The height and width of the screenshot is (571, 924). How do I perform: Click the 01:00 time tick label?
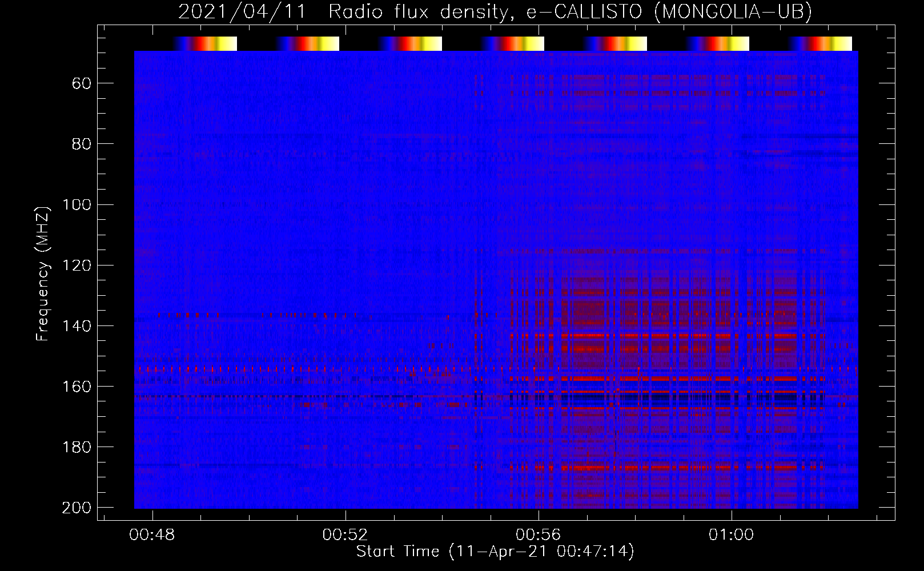(x=731, y=535)
